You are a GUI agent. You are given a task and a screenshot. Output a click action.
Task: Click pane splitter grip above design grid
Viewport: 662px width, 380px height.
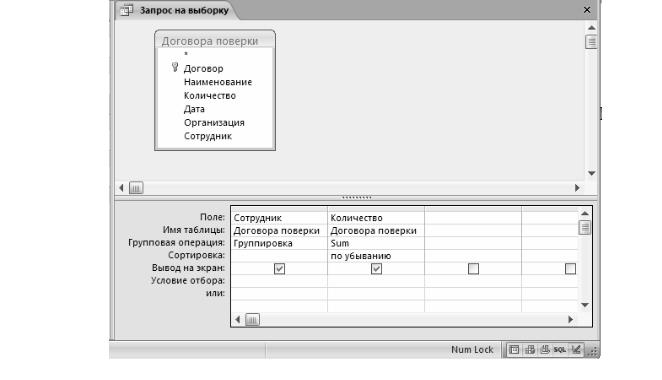[357, 197]
